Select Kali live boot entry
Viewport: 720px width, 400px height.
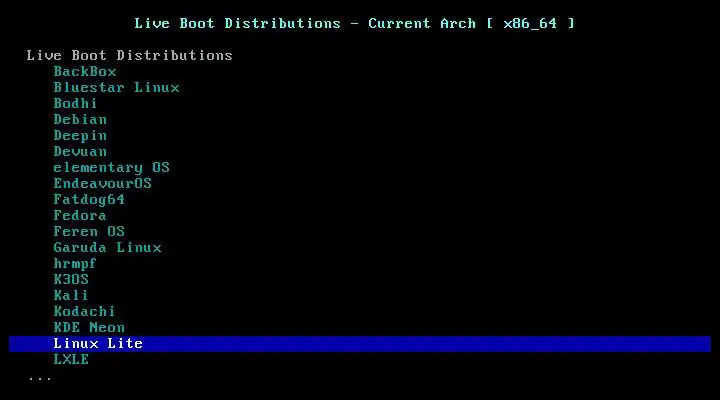[71, 295]
